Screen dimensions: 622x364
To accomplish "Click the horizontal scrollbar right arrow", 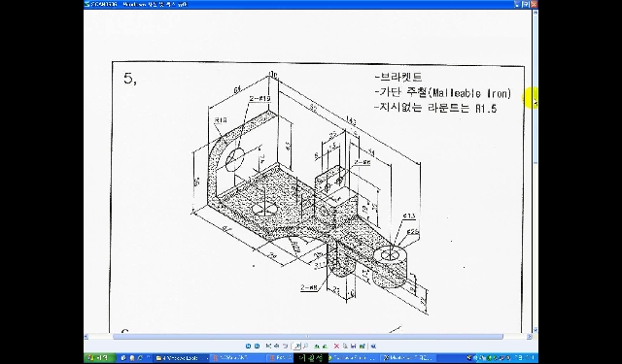I will coord(530,337).
